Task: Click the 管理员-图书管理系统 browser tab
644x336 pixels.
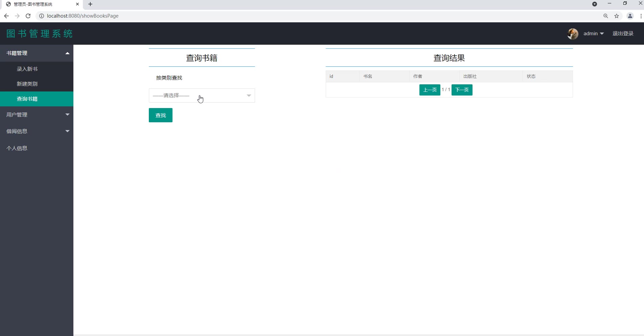Action: tap(43, 4)
